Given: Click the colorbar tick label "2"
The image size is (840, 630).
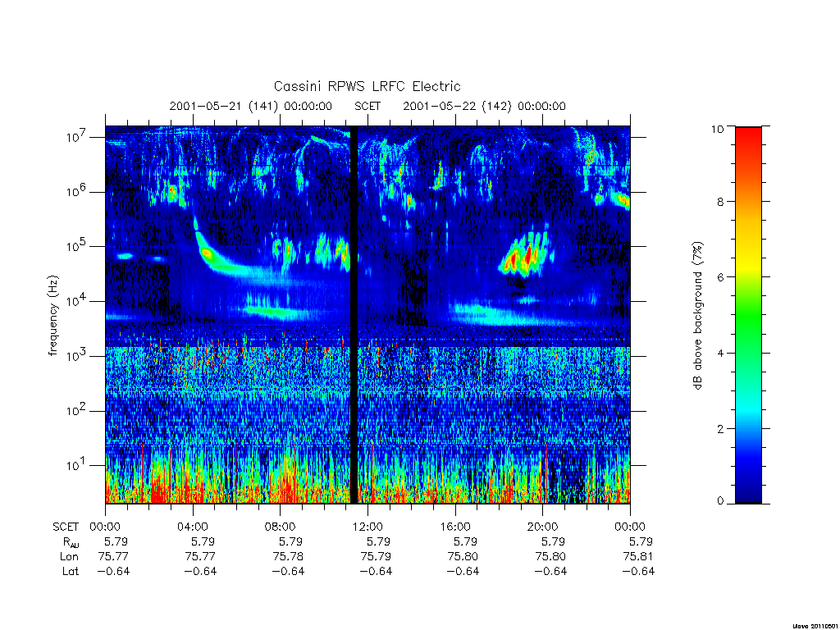Looking at the screenshot, I should coord(720,428).
